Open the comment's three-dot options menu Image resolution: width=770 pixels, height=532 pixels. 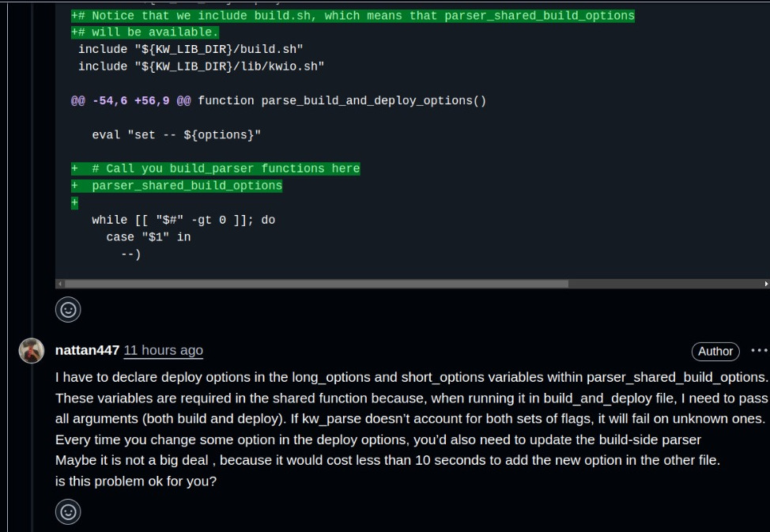[759, 351]
